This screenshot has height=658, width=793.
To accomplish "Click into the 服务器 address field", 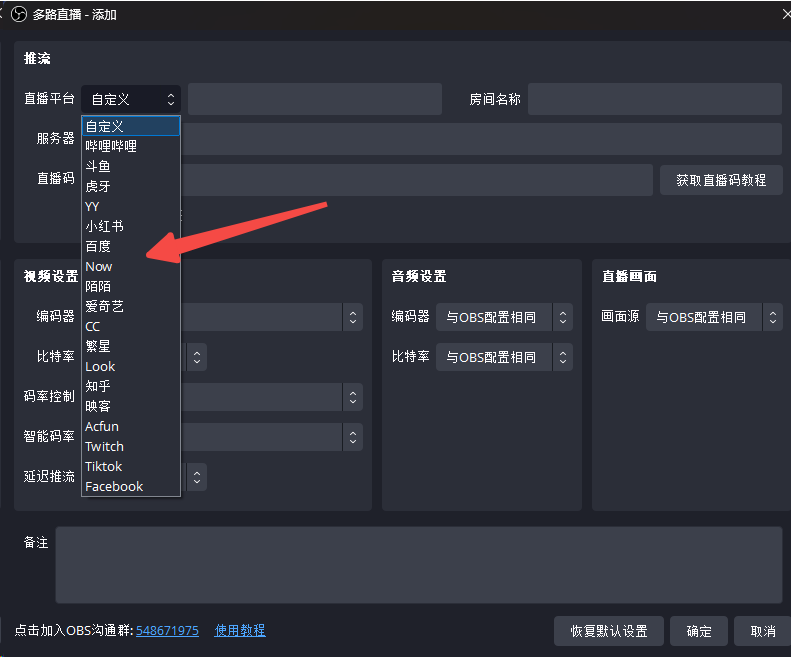I will coord(481,139).
